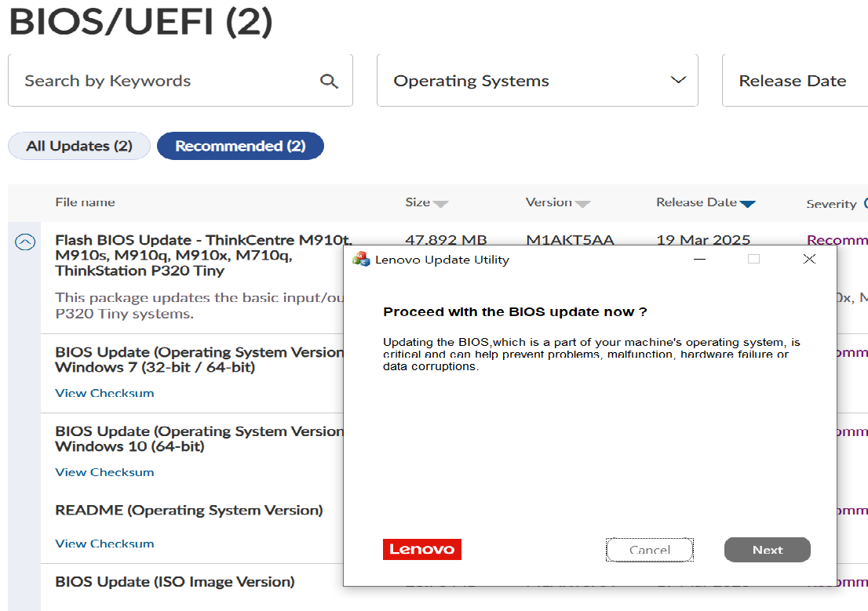Switch to the All Updates (2) tab
868x611 pixels.
coord(79,146)
